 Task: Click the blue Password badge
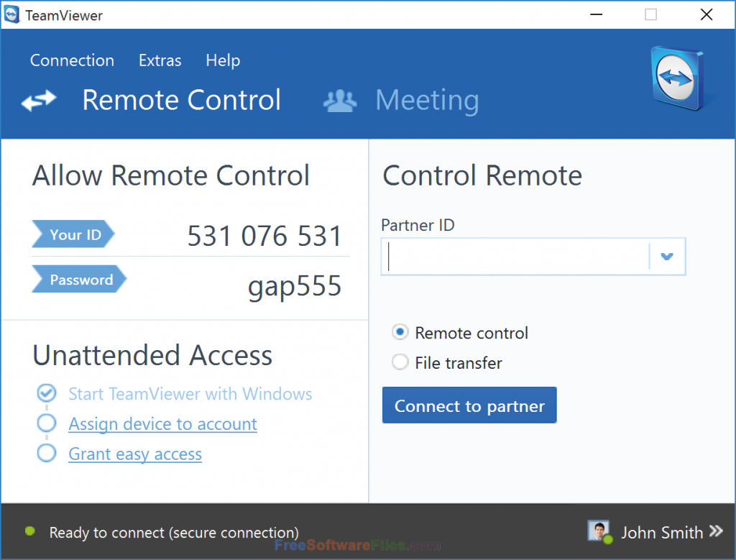(x=78, y=280)
